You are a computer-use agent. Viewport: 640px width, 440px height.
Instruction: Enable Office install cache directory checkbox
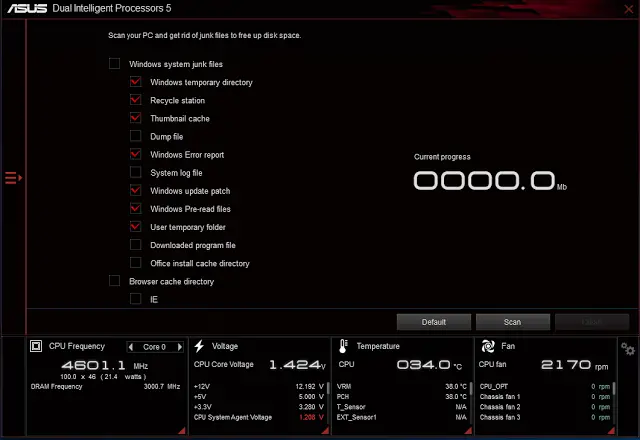click(x=136, y=262)
